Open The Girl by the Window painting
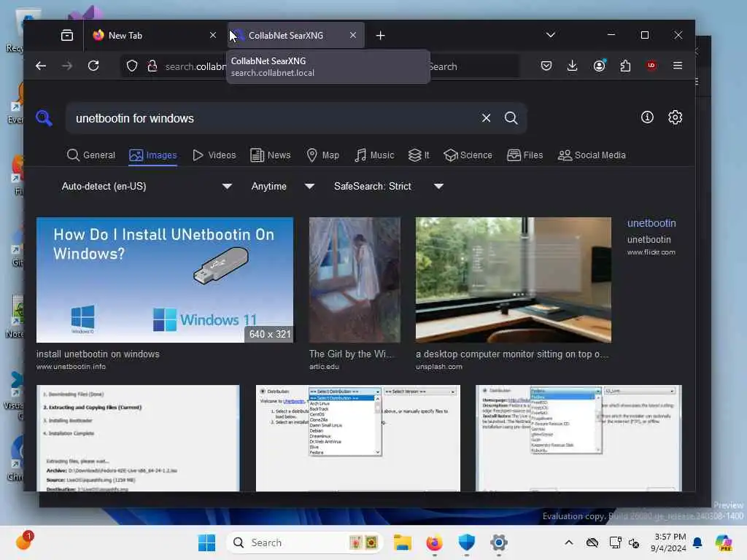This screenshot has height=560, width=747. [x=355, y=280]
